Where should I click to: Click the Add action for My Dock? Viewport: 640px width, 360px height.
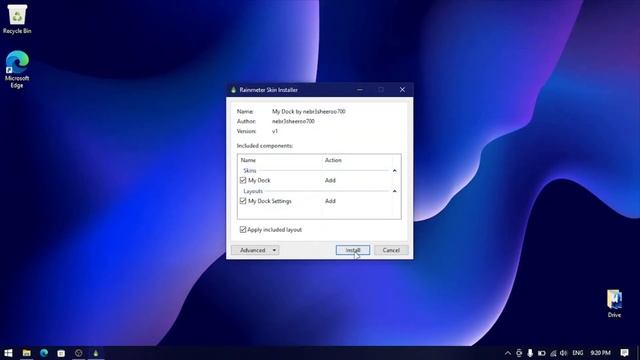(330, 180)
